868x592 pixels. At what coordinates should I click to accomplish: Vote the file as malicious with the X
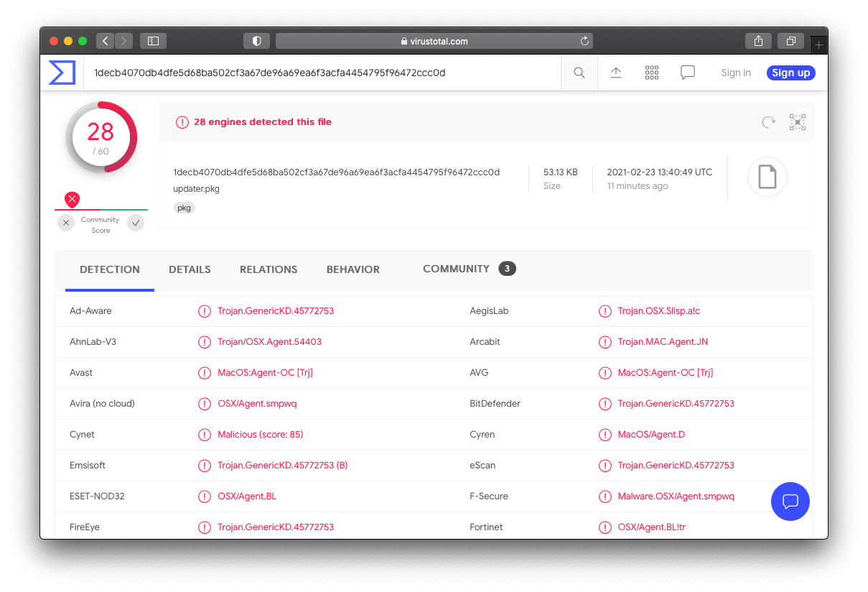(65, 223)
